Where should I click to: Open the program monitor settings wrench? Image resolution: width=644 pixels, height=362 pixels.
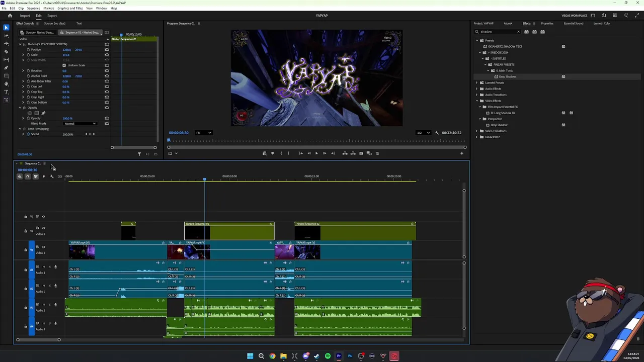[437, 133]
